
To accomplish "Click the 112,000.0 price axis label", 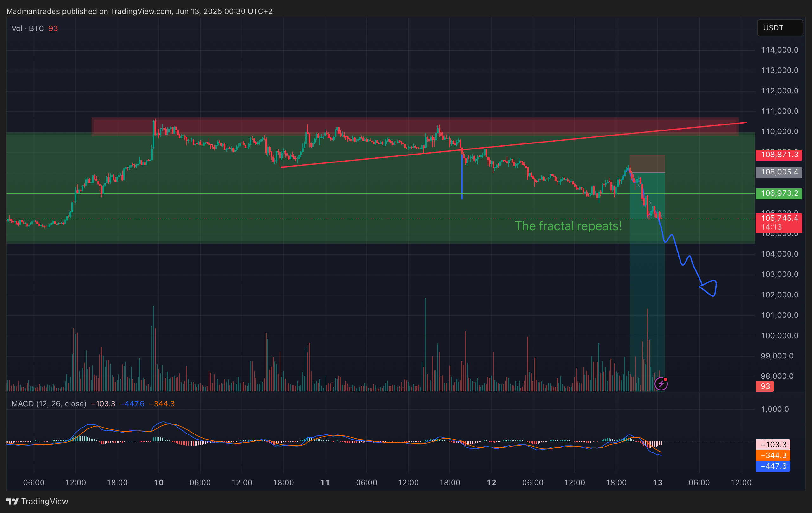I will (780, 91).
